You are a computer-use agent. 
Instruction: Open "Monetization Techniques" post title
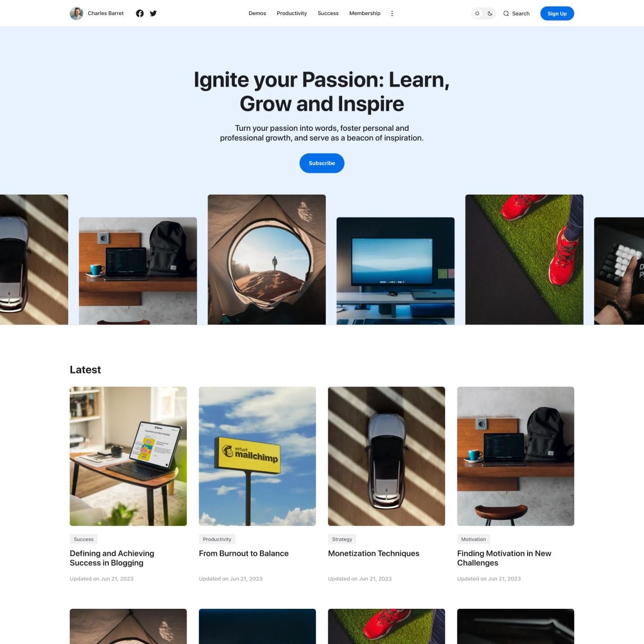coord(374,553)
